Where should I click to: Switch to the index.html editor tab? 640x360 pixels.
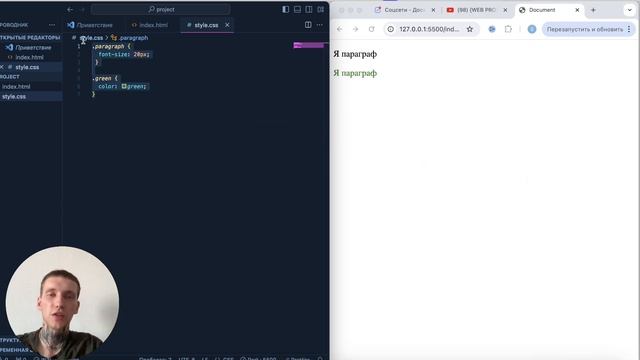149,25
